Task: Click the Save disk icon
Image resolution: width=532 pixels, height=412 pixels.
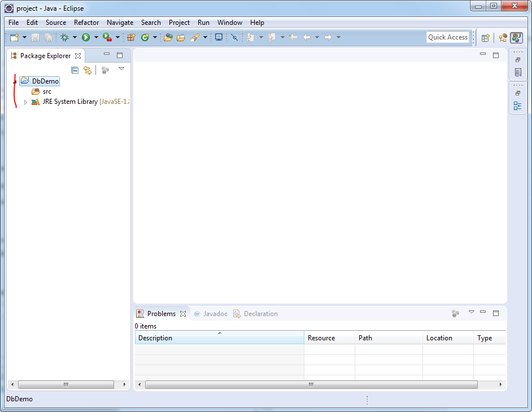Action: (x=35, y=37)
